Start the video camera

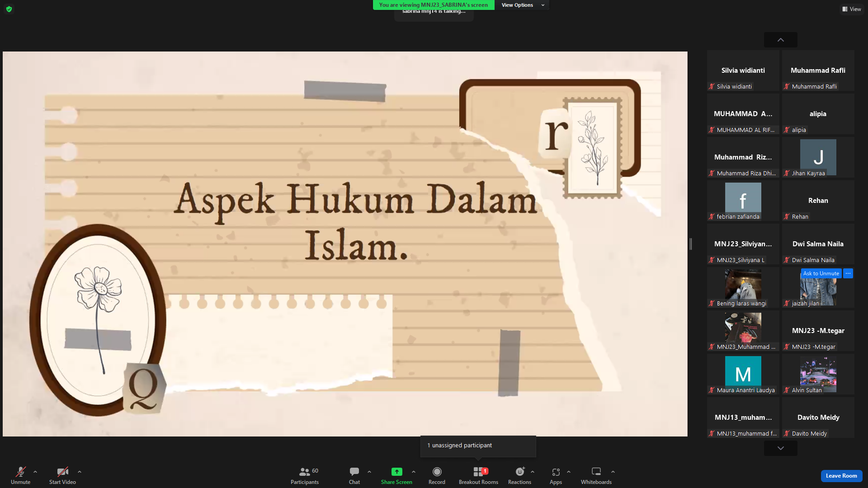[x=62, y=475]
